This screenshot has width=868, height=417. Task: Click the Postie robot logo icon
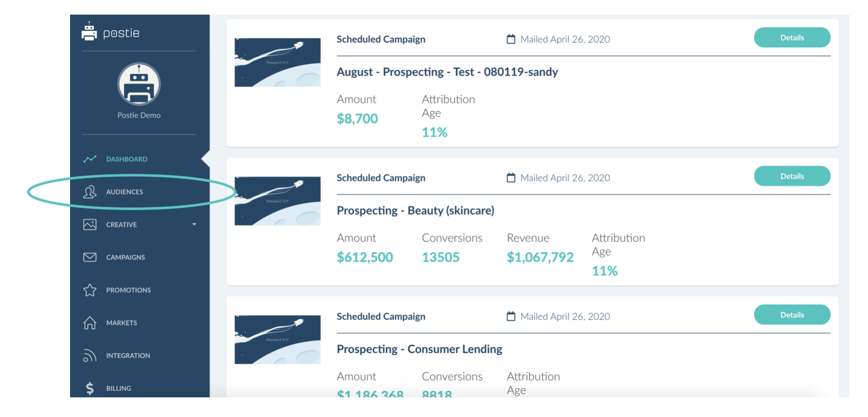point(89,32)
